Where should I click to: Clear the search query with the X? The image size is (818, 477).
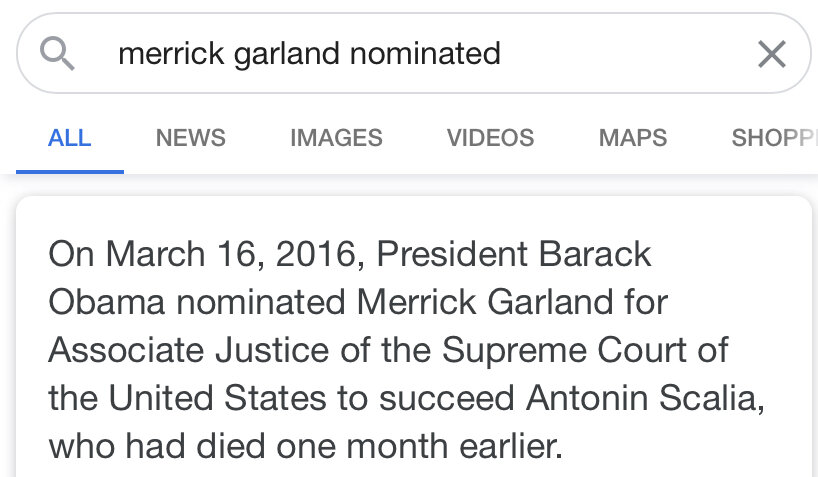click(x=771, y=53)
